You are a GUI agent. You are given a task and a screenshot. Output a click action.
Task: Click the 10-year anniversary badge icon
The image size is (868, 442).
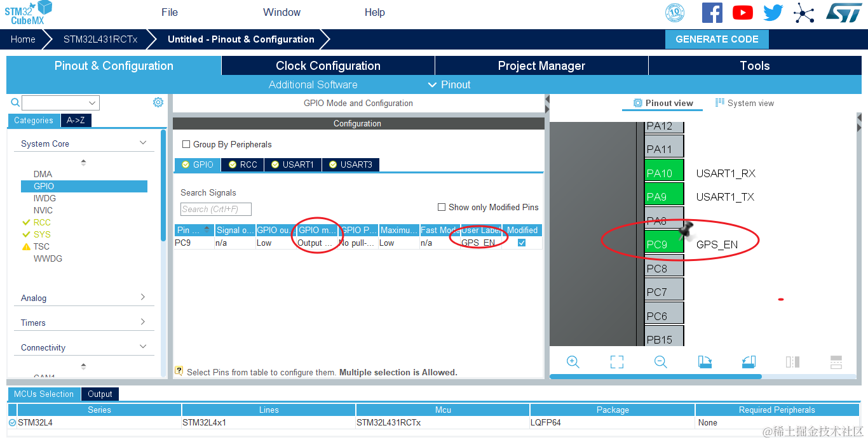[x=675, y=13]
